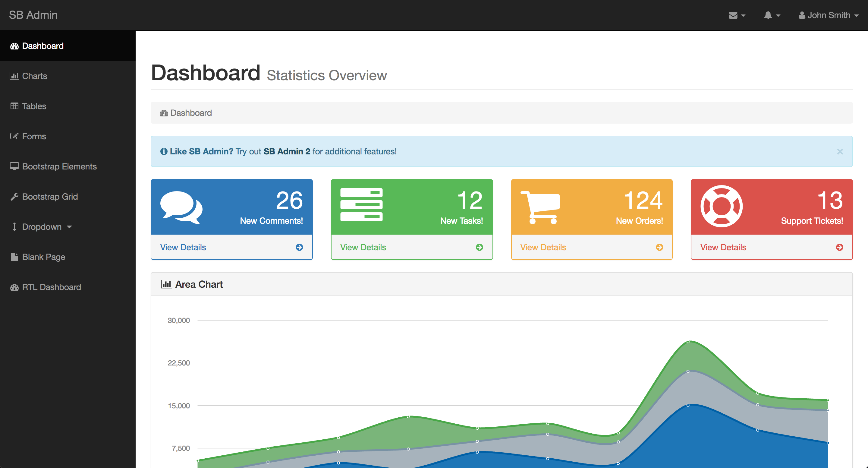Viewport: 868px width, 468px height.
Task: Click the speech bubbles comments icon
Action: [181, 207]
